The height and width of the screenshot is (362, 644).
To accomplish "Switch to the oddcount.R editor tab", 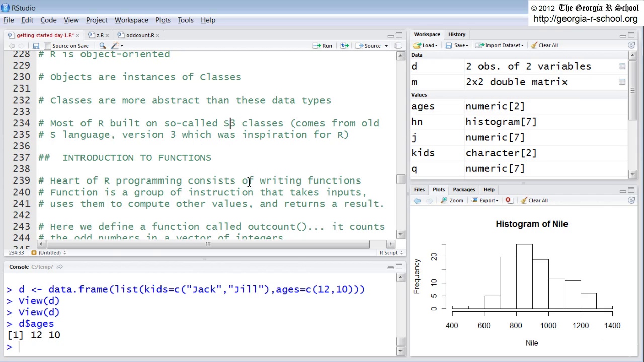I will point(140,35).
